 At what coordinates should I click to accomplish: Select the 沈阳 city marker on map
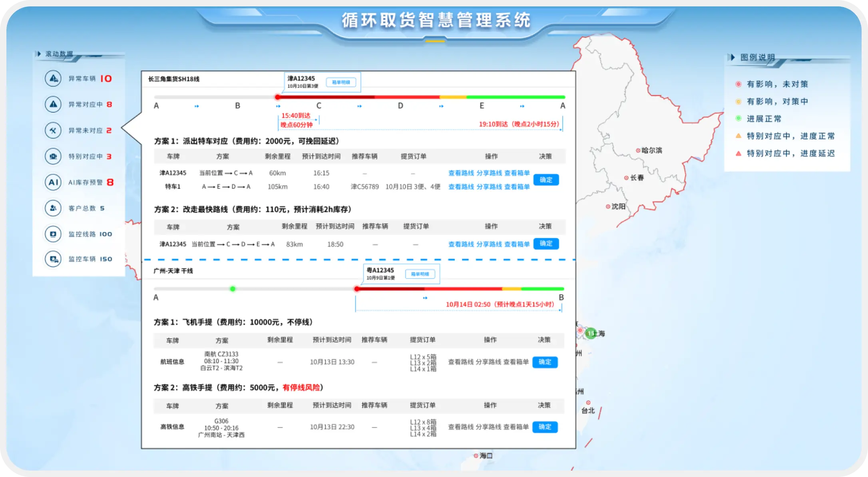point(608,207)
